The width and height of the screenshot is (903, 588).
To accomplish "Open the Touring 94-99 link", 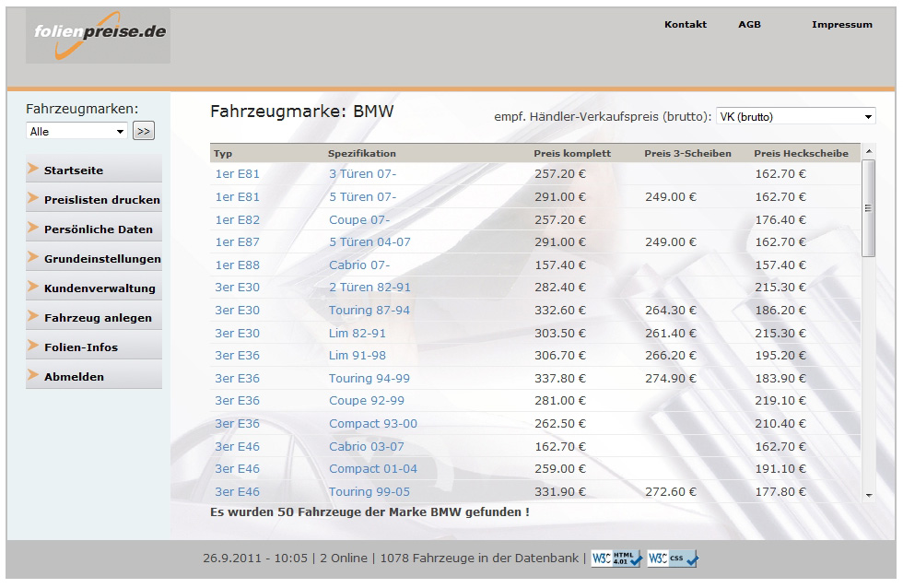I will coord(369,379).
